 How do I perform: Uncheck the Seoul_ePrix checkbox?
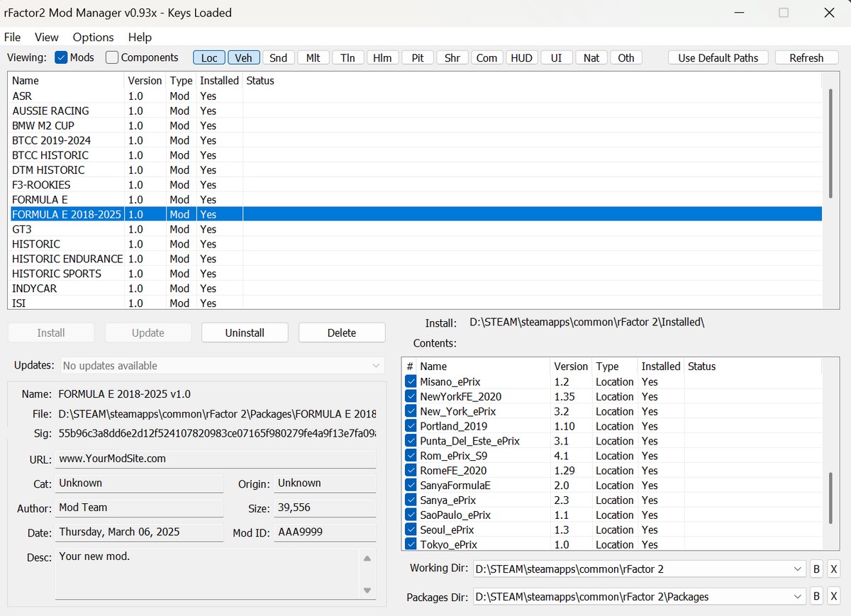[x=411, y=530]
